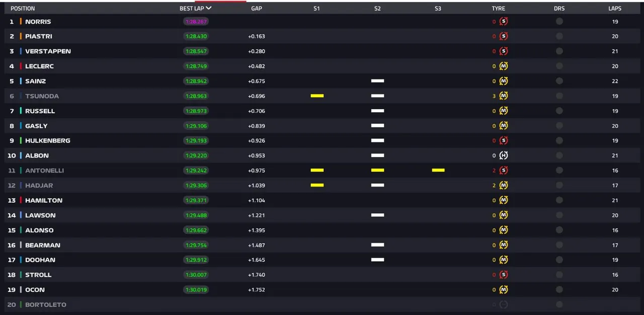Select the DRS indicator for Russell
Viewport: 644px width, 315px height.
click(559, 111)
